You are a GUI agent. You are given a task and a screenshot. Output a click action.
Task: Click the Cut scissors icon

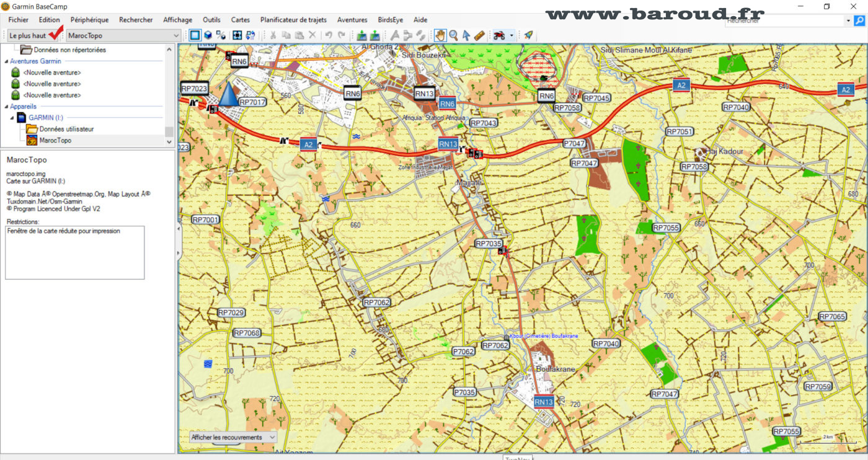273,35
